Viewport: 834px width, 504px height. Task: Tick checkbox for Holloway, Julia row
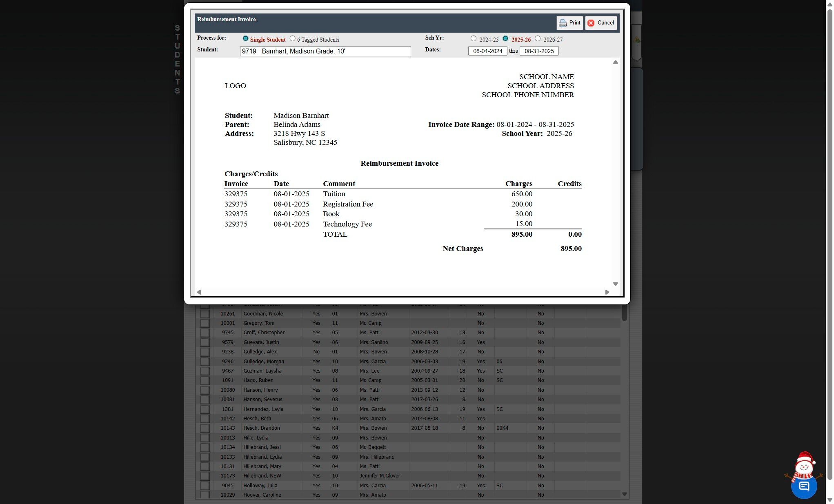tap(205, 486)
